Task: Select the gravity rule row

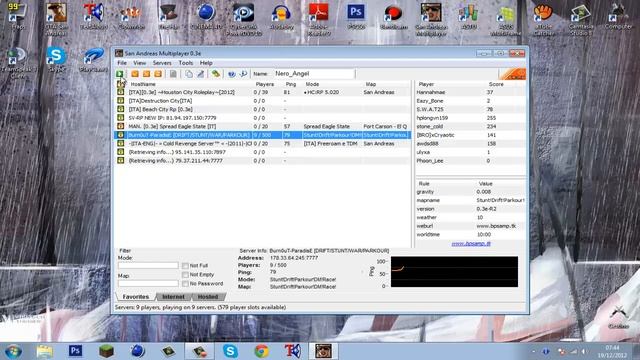Action: pyautogui.click(x=471, y=192)
